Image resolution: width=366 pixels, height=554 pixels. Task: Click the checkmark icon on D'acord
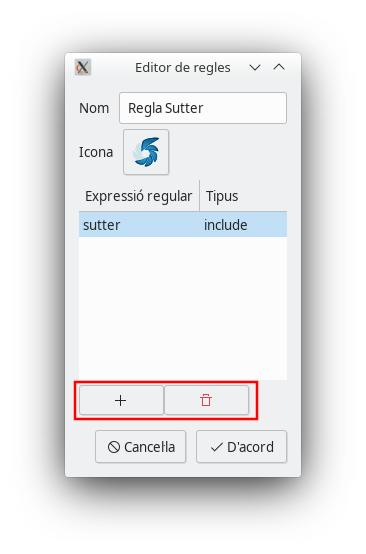[x=217, y=447]
